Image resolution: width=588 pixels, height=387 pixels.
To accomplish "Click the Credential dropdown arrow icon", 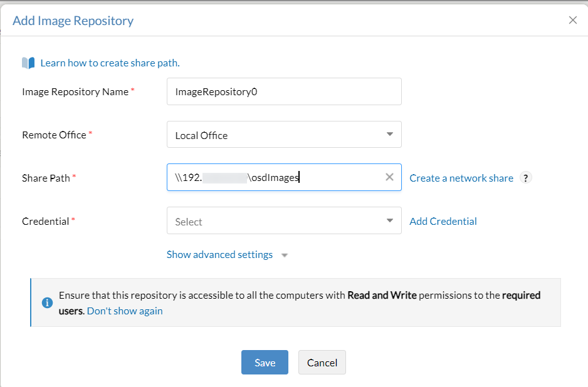I will click(391, 220).
